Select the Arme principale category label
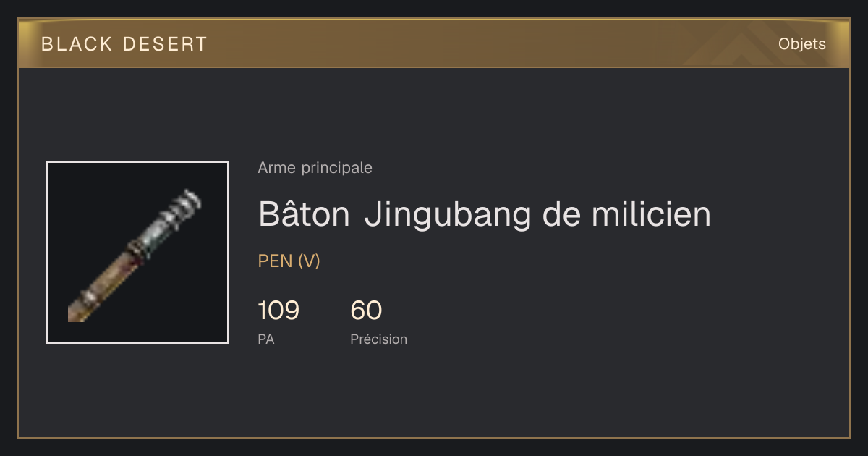Screen dimensions: 868x456 [x=315, y=168]
